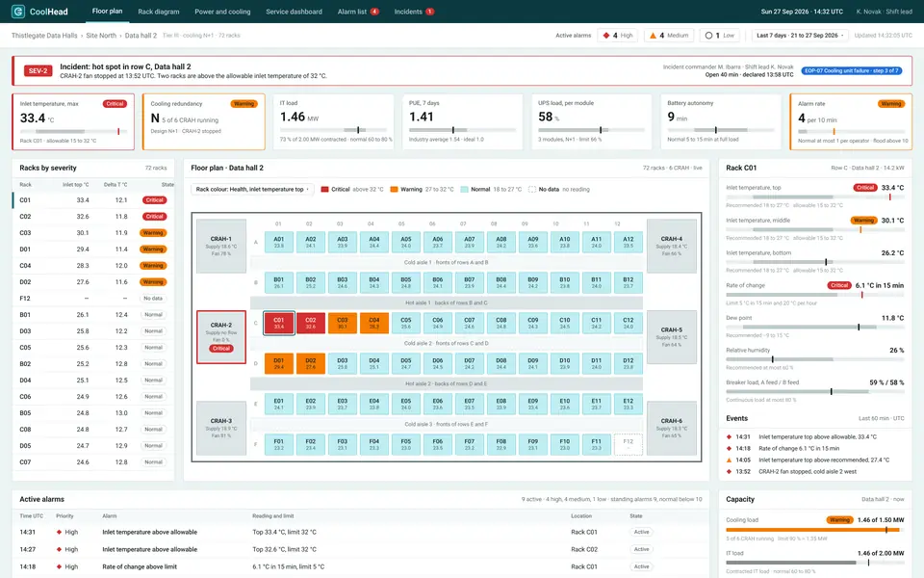This screenshot has height=578, width=924.
Task: Click triangle icon of 14:05 event entry
Action: click(x=730, y=460)
